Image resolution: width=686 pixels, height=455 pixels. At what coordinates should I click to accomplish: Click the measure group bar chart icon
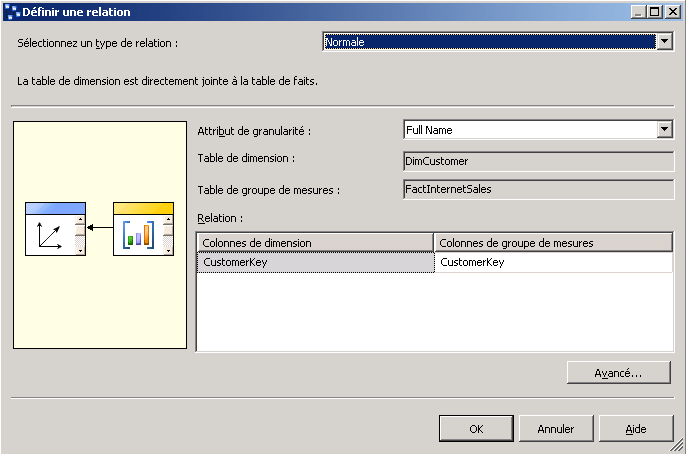pos(143,229)
